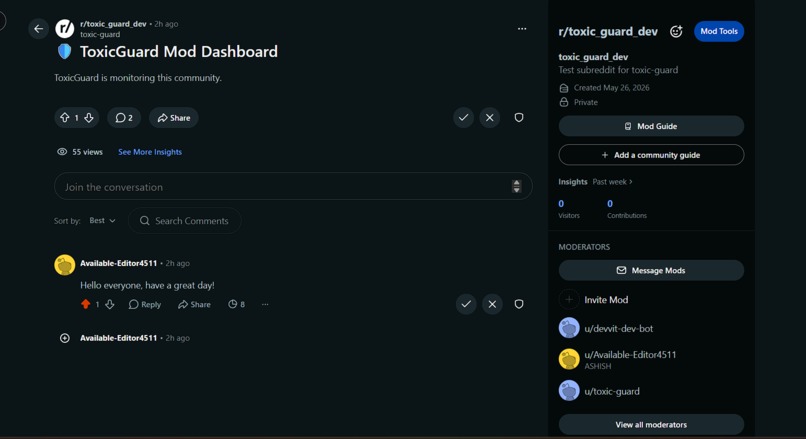Open moderator u/Available-Editor4511 profile
The width and height of the screenshot is (806, 439).
tap(630, 355)
